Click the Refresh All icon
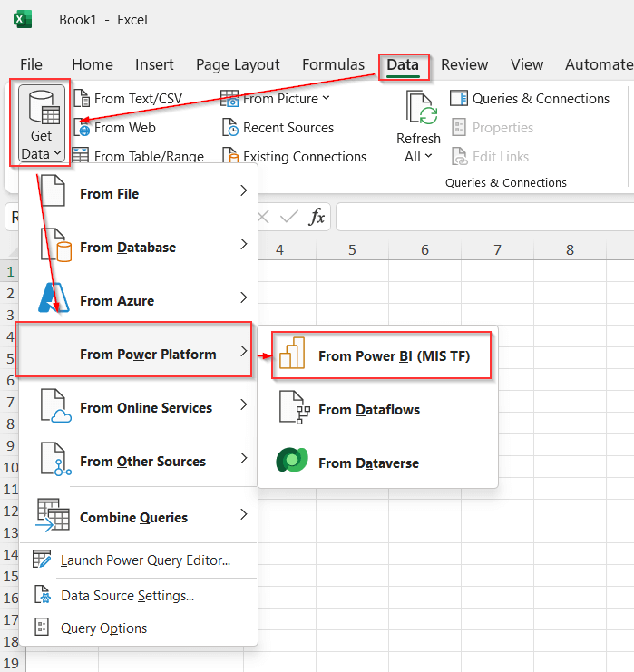Viewport: 634px width, 672px height. coord(422,108)
